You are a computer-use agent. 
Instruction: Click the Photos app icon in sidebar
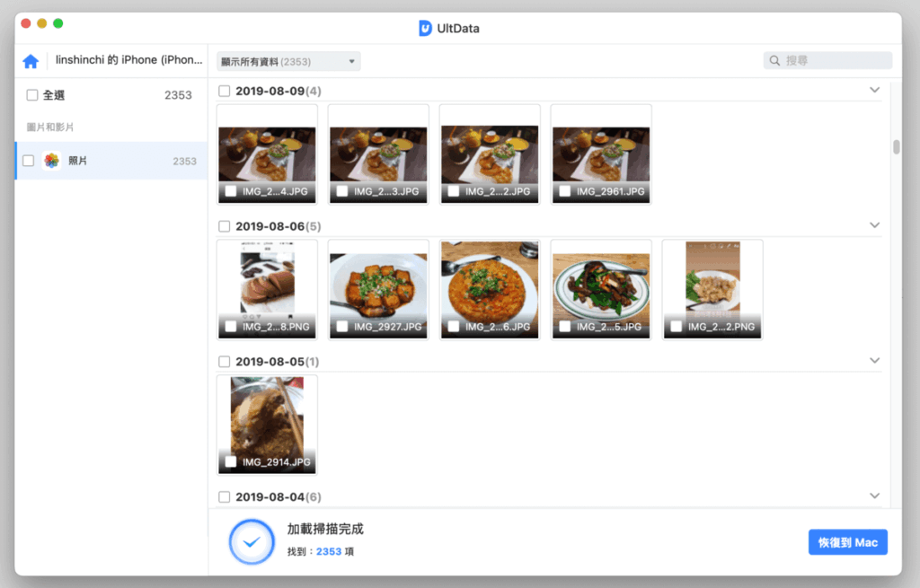click(x=51, y=161)
